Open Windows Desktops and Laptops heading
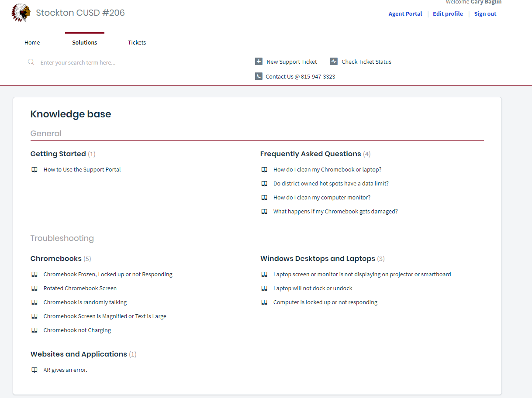532x398 pixels. (x=318, y=258)
